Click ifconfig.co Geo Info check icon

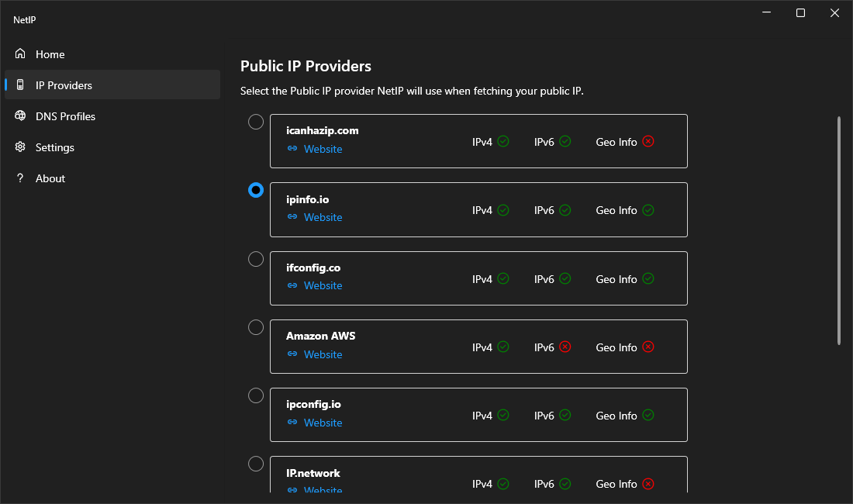click(648, 278)
